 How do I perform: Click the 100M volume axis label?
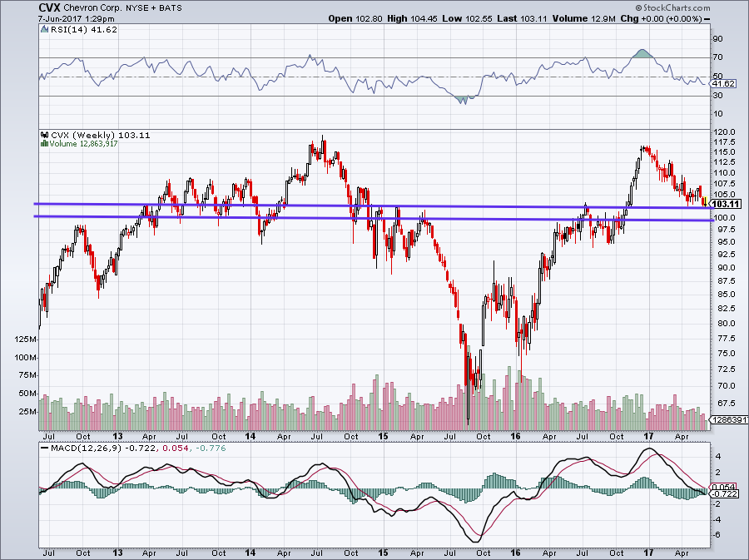coord(26,358)
